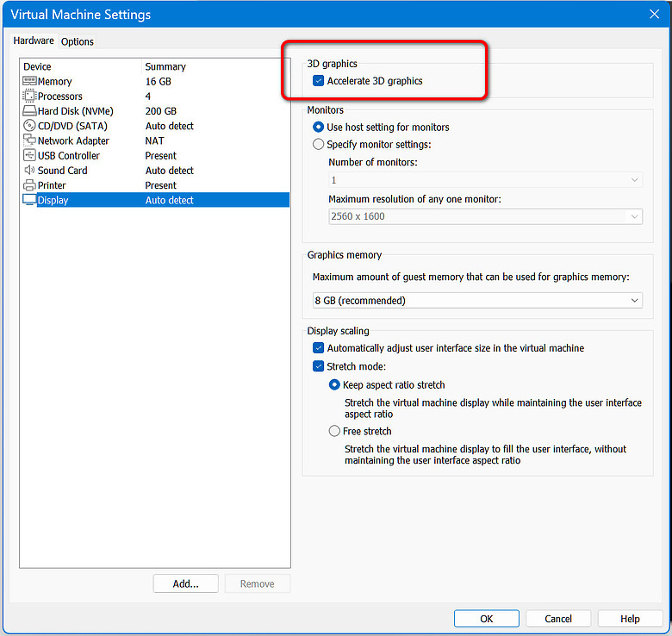Select Specify monitor settings radio button
The width and height of the screenshot is (672, 636).
[318, 144]
